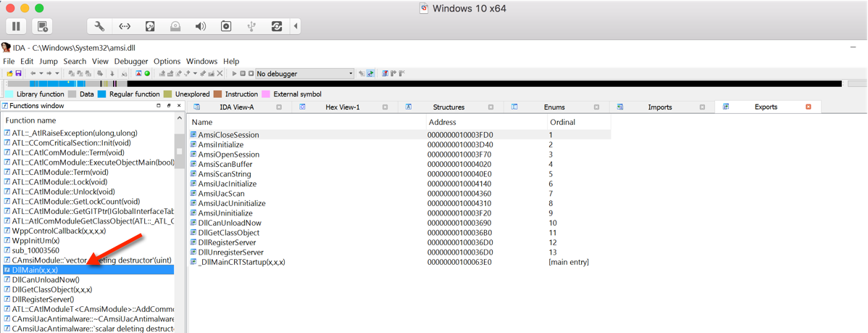The height and width of the screenshot is (333, 868).
Task: Click the Function name column header
Action: tap(88, 120)
